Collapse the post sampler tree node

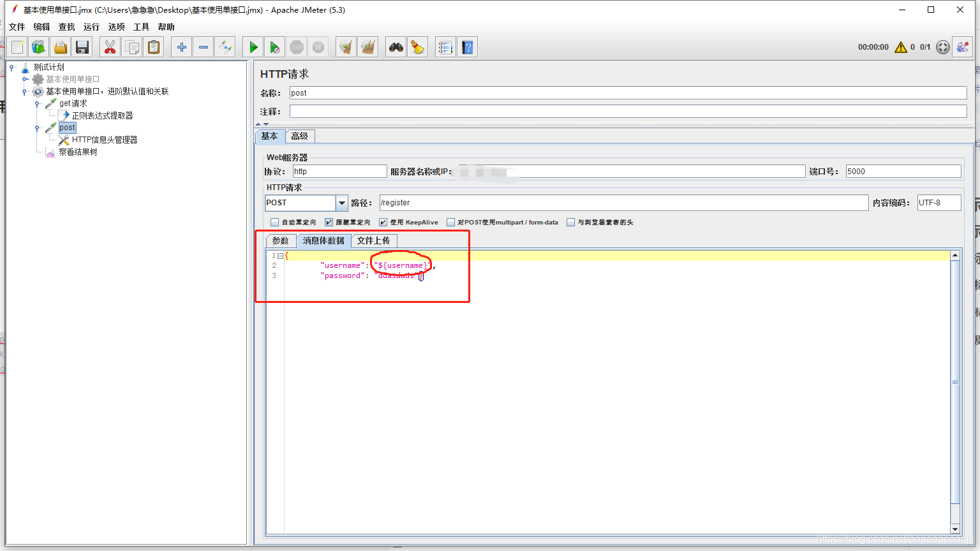(x=38, y=128)
